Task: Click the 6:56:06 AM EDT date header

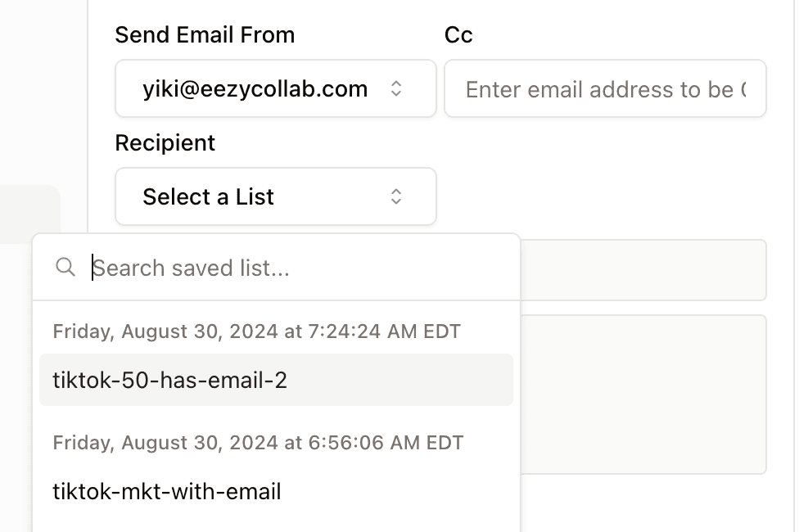Action: tap(258, 443)
